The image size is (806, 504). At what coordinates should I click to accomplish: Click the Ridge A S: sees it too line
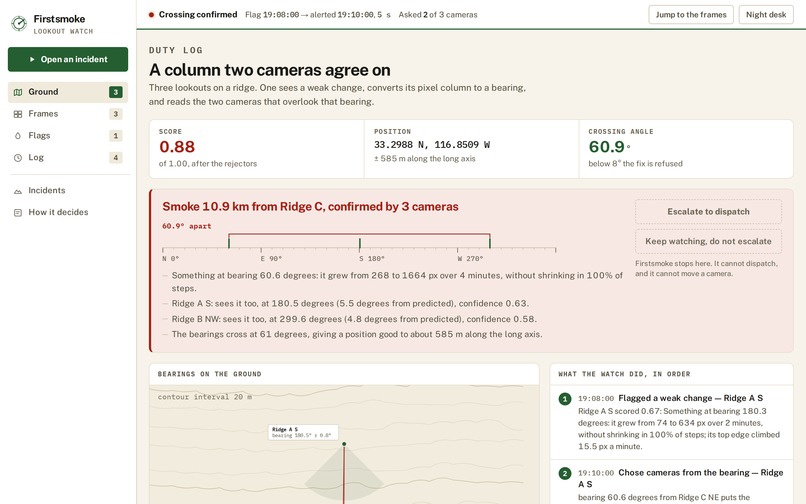point(350,304)
